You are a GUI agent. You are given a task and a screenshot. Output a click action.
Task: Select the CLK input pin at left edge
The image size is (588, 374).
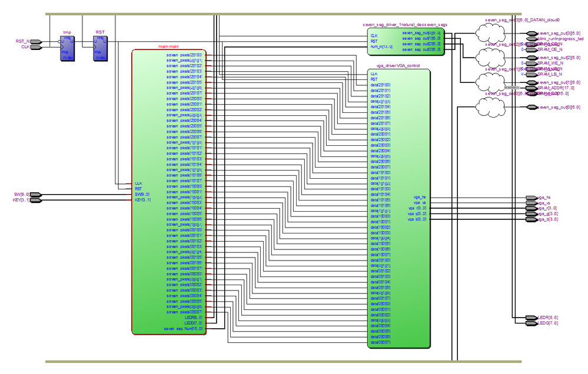(36, 47)
